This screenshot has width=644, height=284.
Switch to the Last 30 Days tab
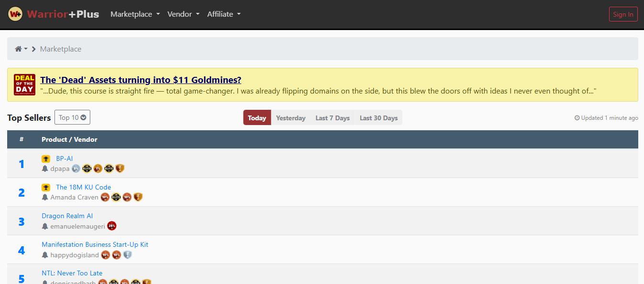click(378, 118)
